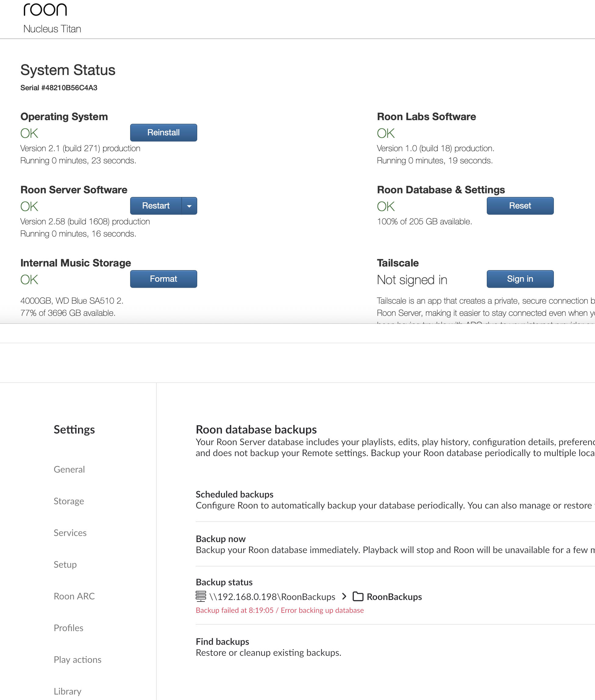This screenshot has width=595, height=700.
Task: Go to Services settings
Action: coord(70,533)
